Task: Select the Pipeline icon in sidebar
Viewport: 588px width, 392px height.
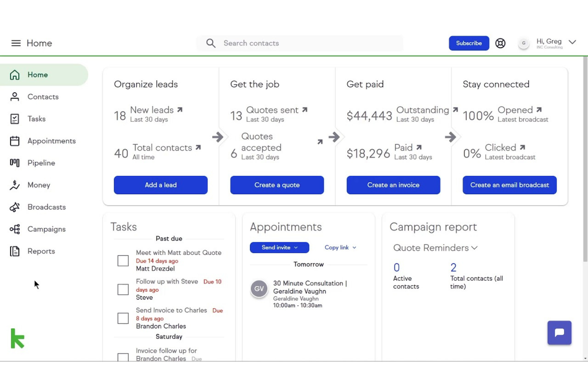Action: tap(14, 163)
